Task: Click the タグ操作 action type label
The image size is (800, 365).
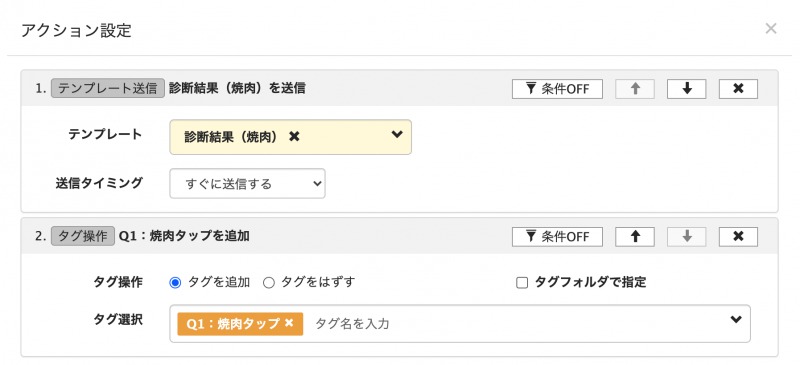Action: (83, 237)
